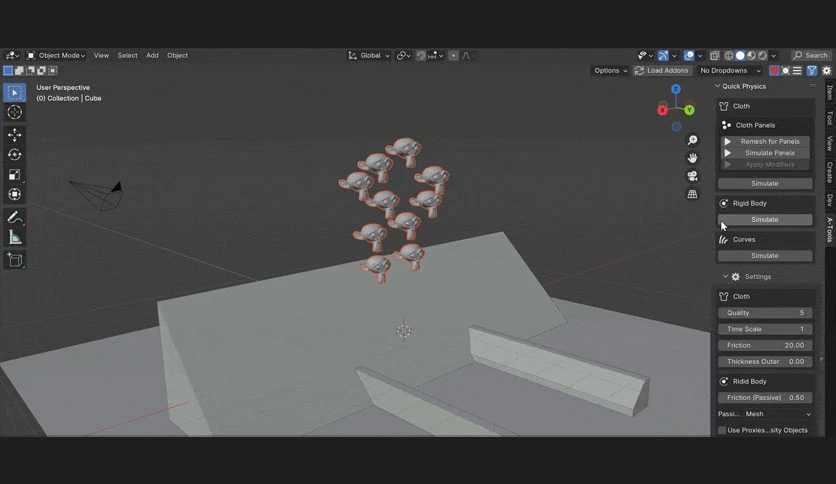836x484 pixels.
Task: Click the Cloth Friction slider field
Action: point(765,345)
